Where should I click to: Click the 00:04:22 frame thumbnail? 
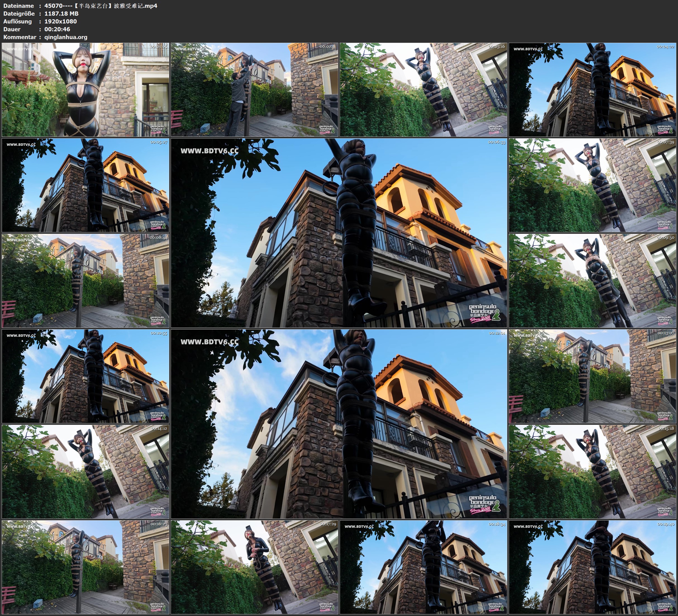tap(593, 89)
